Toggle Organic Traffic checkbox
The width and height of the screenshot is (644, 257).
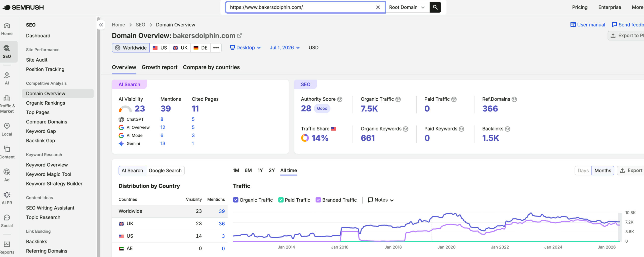pos(235,200)
